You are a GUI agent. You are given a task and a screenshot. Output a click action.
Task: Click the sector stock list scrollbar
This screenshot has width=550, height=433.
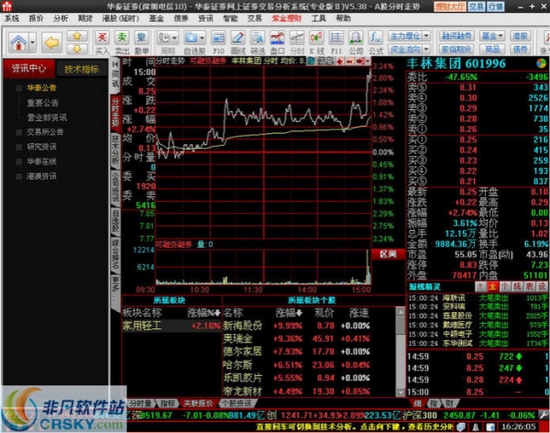tap(400, 351)
